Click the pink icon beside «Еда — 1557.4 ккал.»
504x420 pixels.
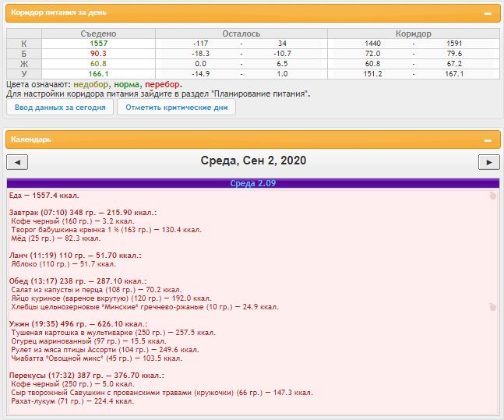pos(492,196)
